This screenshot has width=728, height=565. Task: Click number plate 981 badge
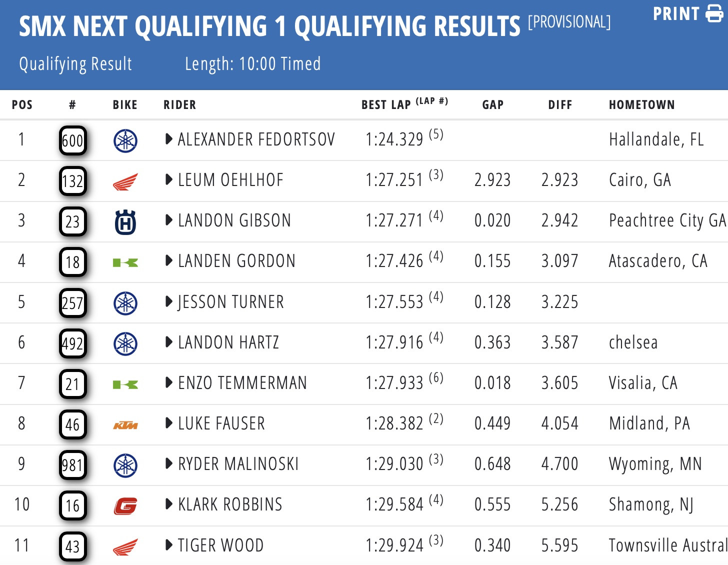[73, 465]
